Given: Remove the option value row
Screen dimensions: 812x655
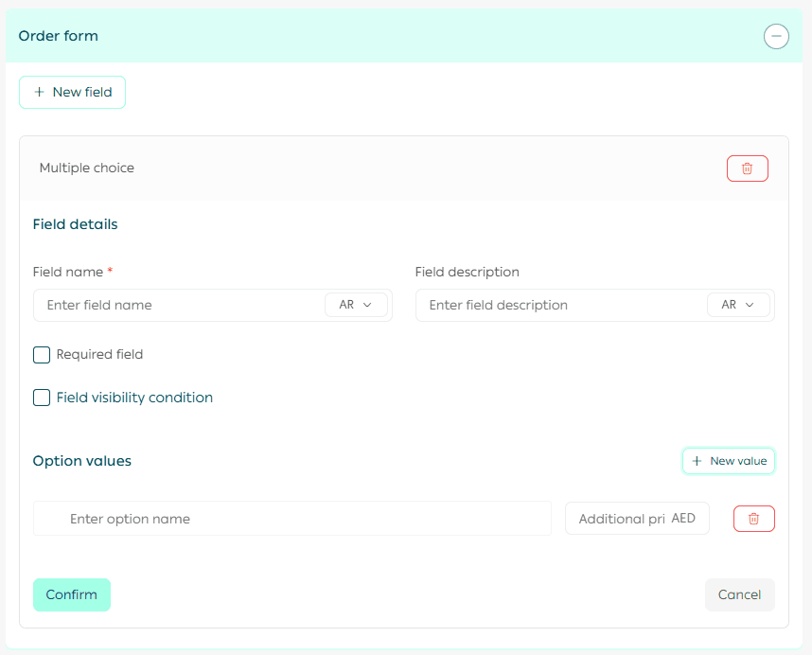Looking at the screenshot, I should point(753,519).
